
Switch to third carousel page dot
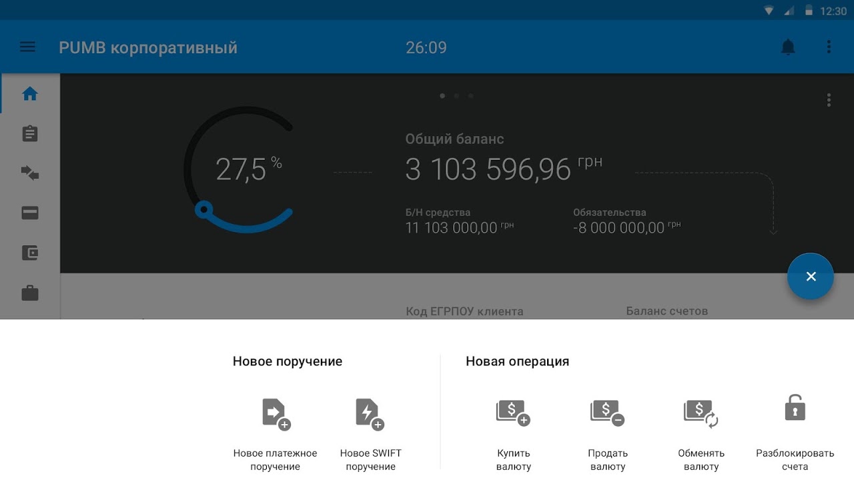(471, 96)
